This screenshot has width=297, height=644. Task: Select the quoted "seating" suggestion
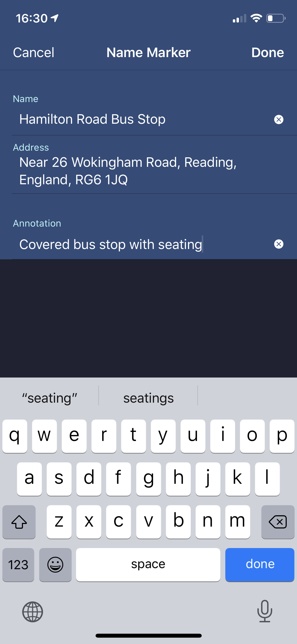click(x=50, y=398)
